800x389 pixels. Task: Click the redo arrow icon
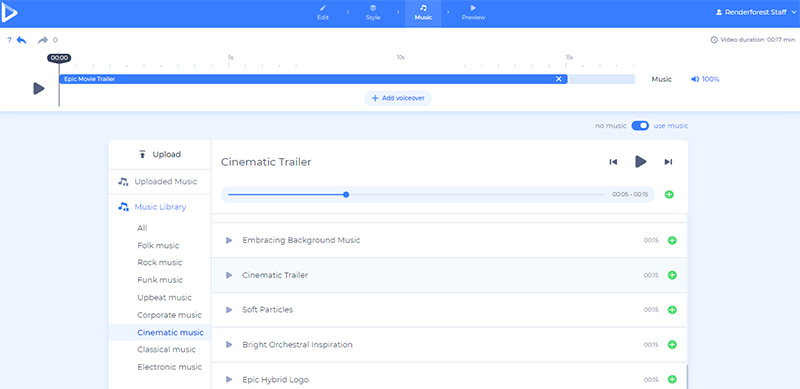click(43, 40)
